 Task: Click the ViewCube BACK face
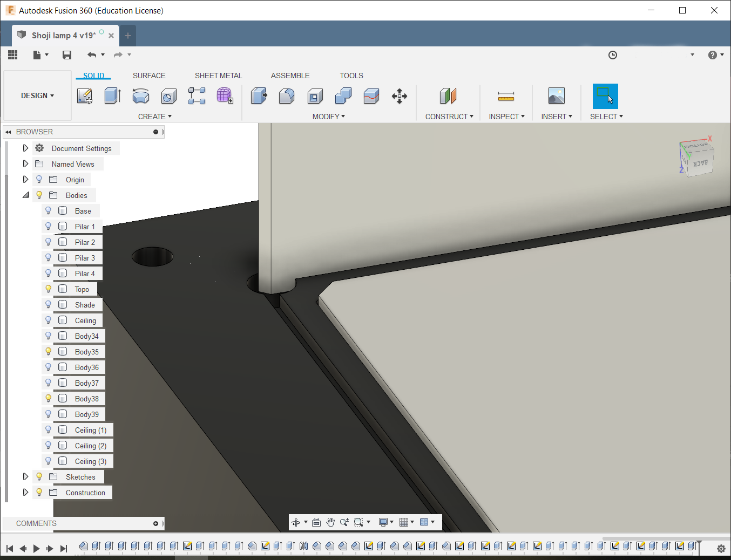point(701,162)
